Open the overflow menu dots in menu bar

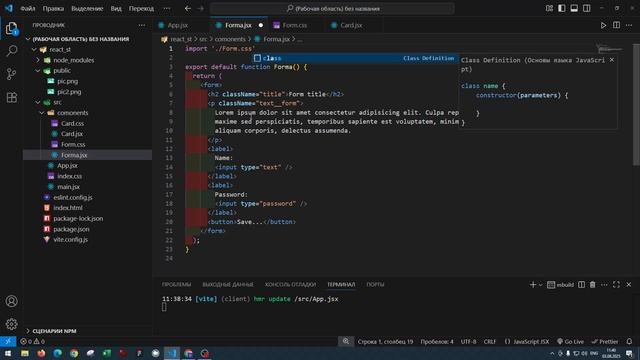[167, 8]
